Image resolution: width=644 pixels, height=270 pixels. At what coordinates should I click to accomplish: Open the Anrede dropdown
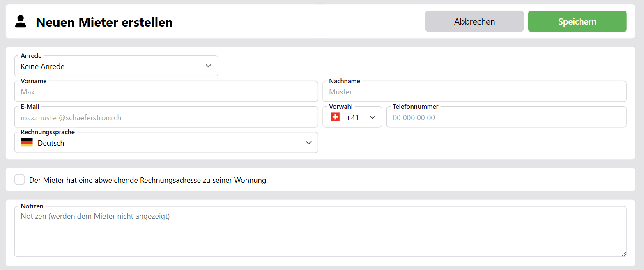[116, 66]
